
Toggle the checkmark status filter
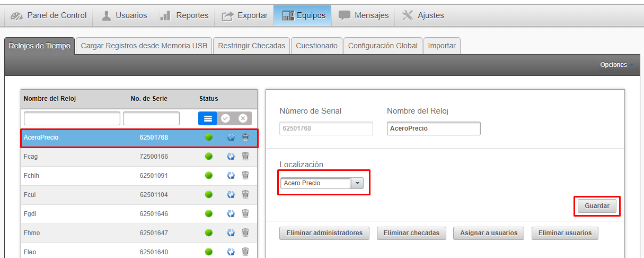click(225, 118)
